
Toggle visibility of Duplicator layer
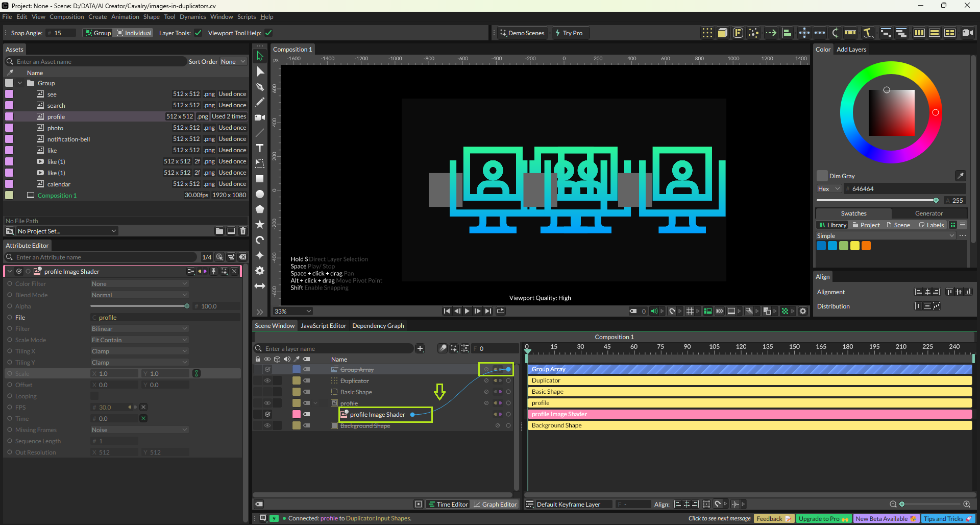pos(267,380)
